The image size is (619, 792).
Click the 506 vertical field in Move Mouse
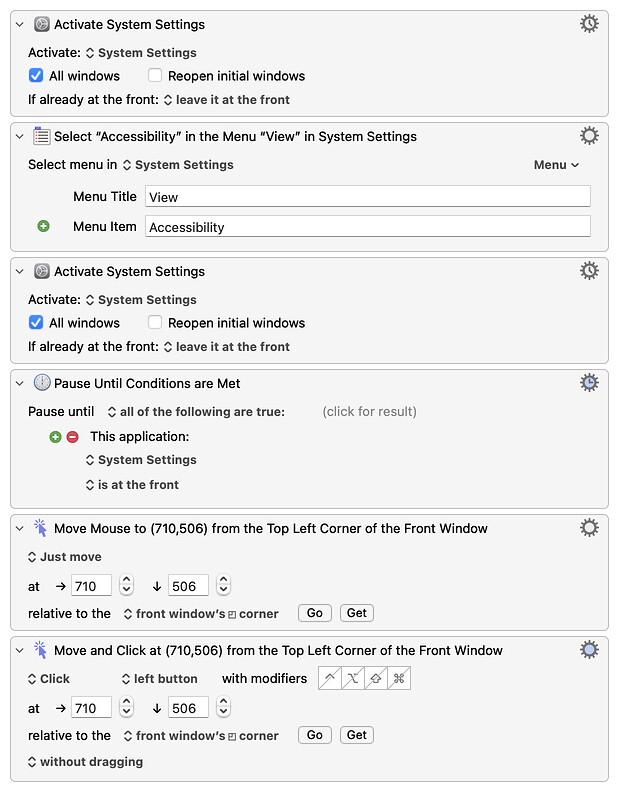(x=188, y=586)
